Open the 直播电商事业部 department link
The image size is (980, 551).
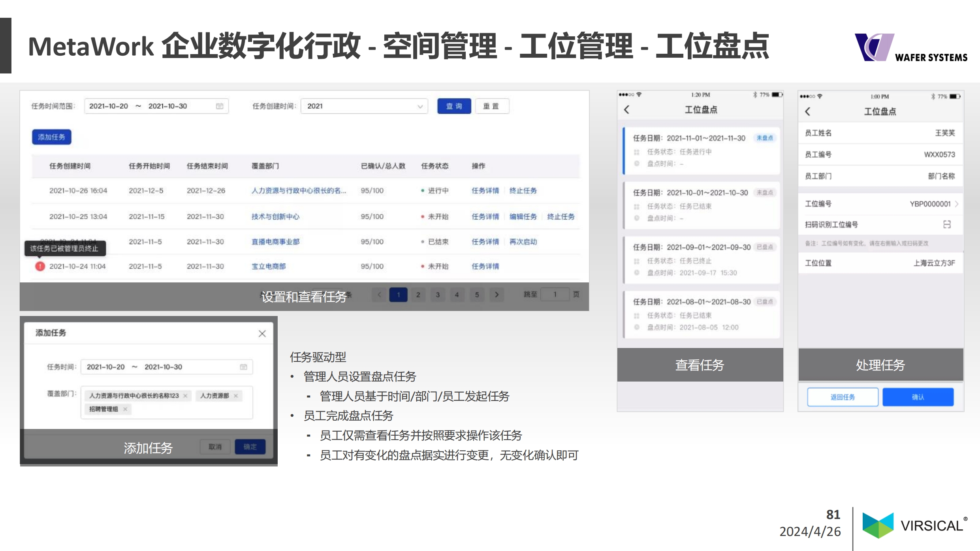[275, 242]
